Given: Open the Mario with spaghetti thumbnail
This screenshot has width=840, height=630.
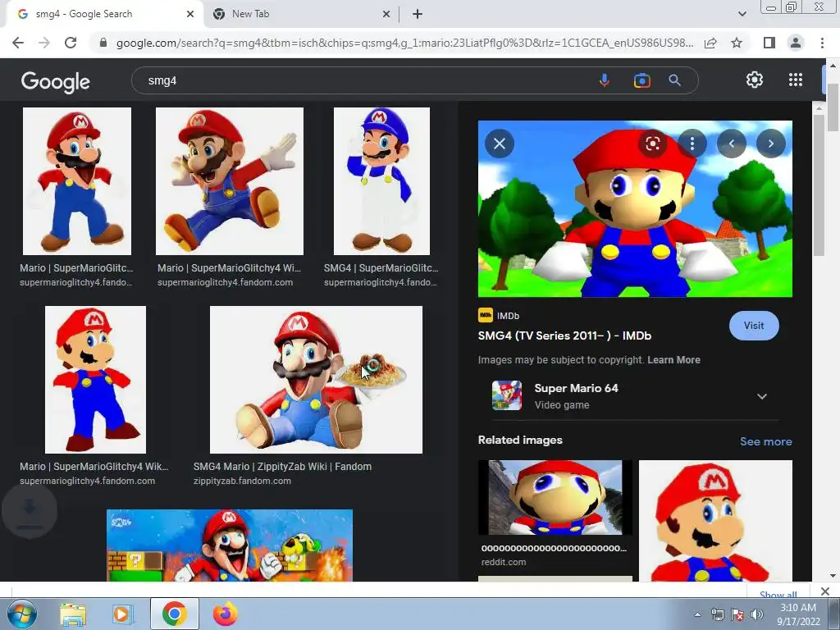Looking at the screenshot, I should tap(316, 380).
